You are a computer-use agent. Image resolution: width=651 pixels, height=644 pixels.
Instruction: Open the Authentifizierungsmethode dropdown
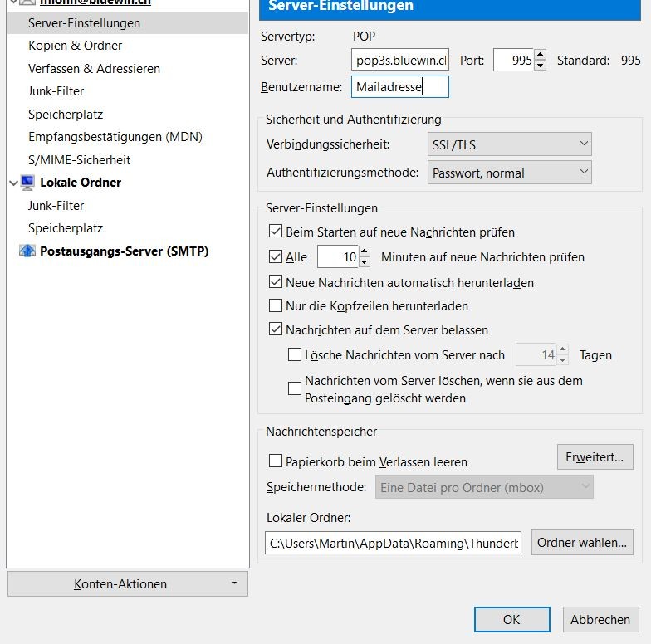pyautogui.click(x=510, y=173)
